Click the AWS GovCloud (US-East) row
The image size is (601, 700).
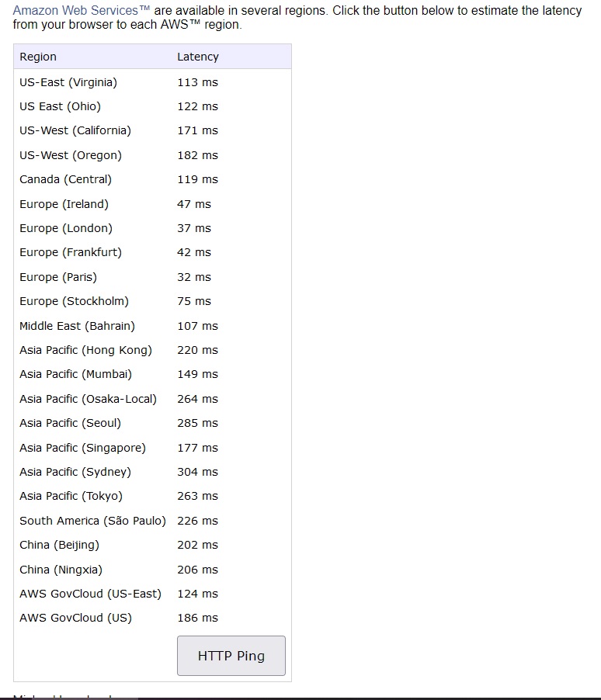pos(152,594)
